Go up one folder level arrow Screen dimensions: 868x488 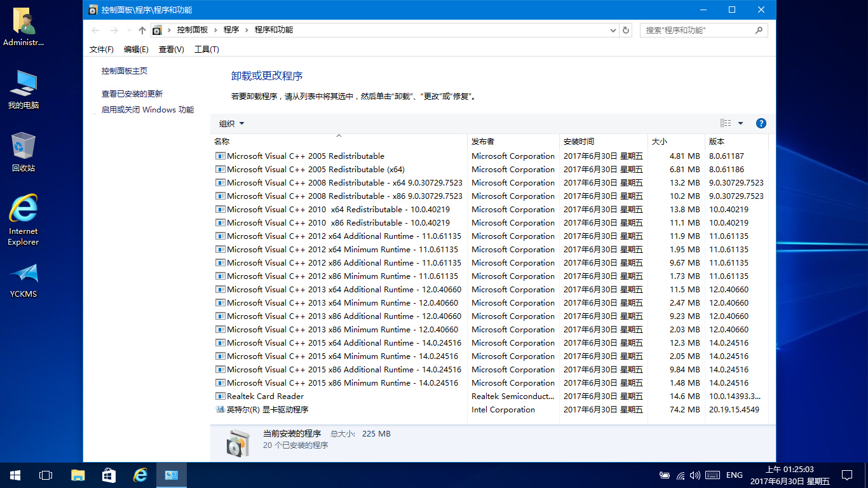(x=142, y=30)
